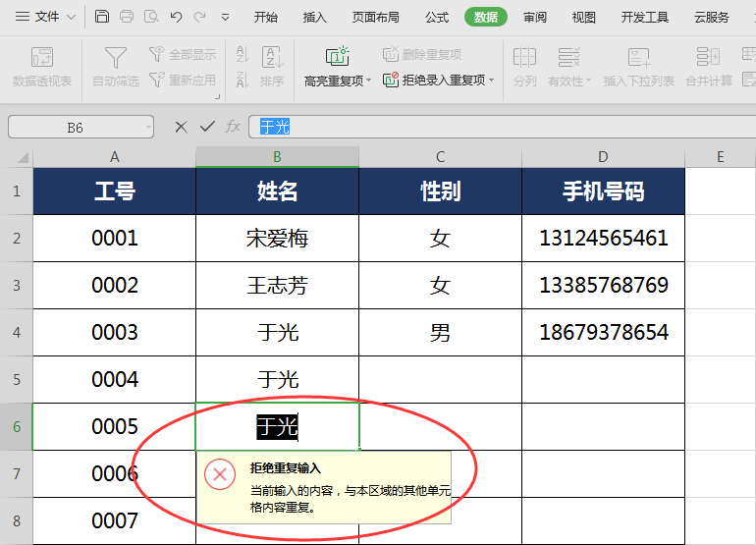Click the cell with 0007

coord(114,520)
